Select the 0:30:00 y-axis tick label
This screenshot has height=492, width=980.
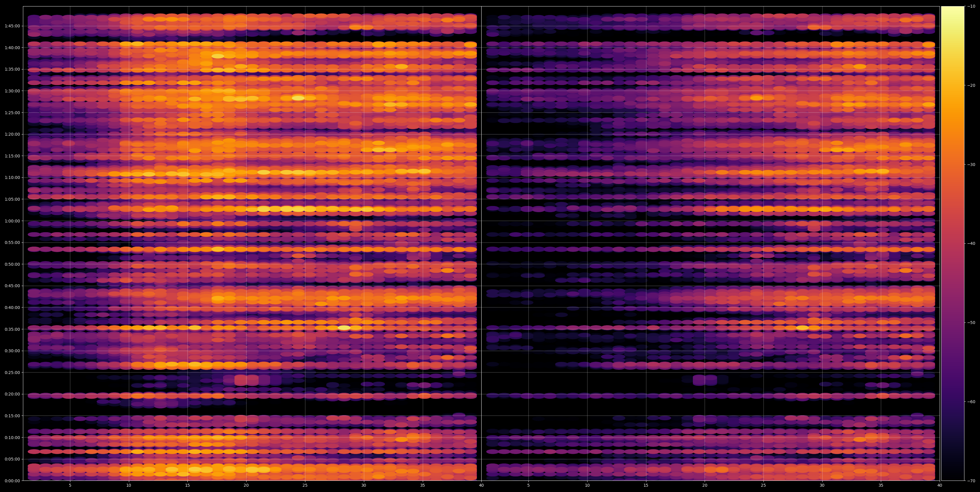pos(12,351)
